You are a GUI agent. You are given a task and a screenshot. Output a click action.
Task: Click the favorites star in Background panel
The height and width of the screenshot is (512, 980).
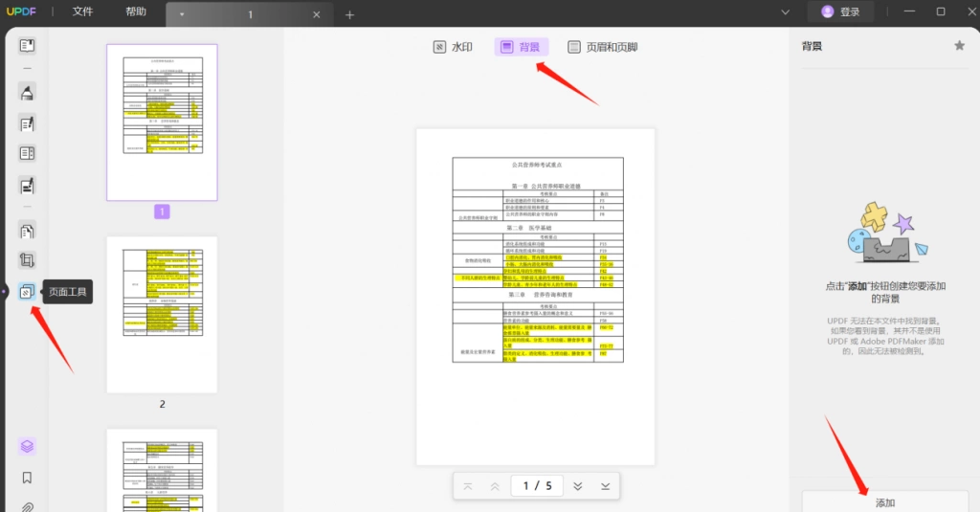point(959,45)
